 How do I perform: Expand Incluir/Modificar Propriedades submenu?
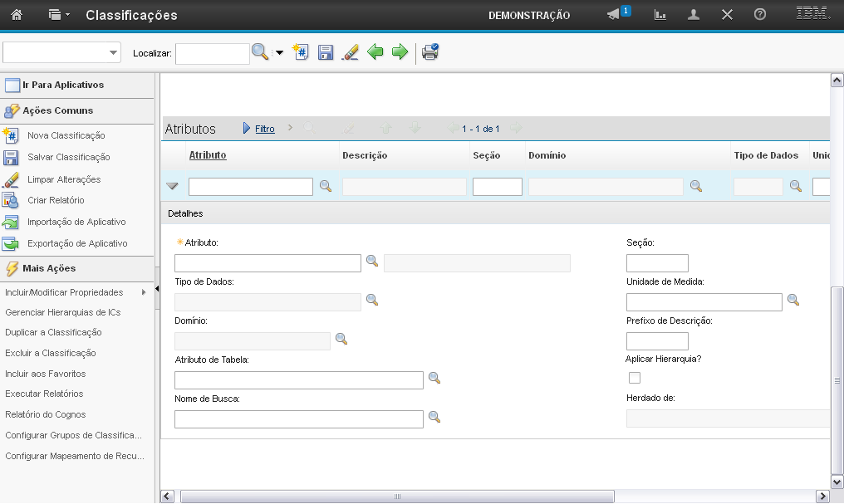[144, 292]
